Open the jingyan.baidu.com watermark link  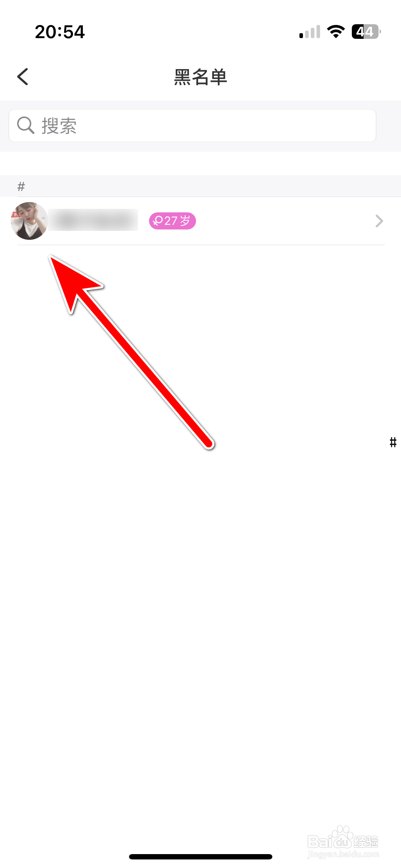[x=343, y=854]
